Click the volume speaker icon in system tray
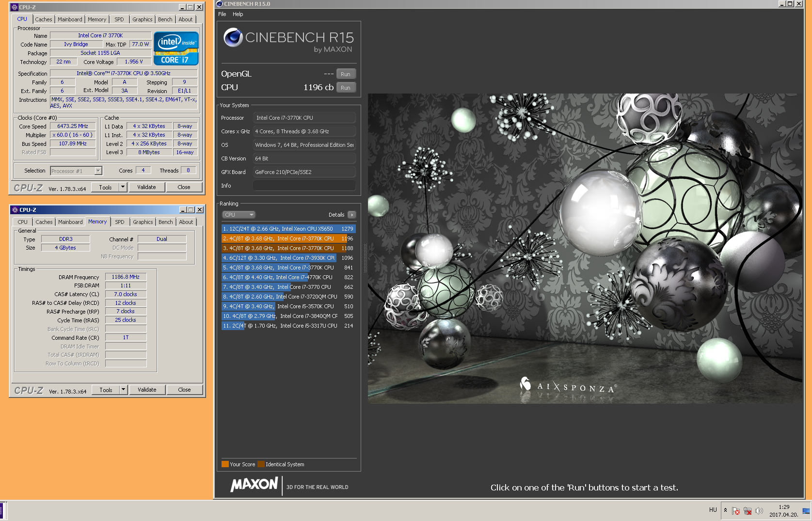This screenshot has height=521, width=812. click(x=759, y=511)
